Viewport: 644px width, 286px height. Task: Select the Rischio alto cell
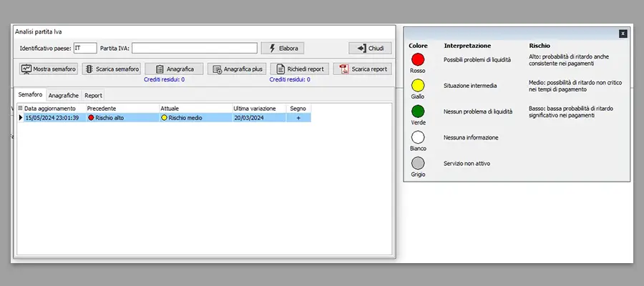click(x=122, y=118)
